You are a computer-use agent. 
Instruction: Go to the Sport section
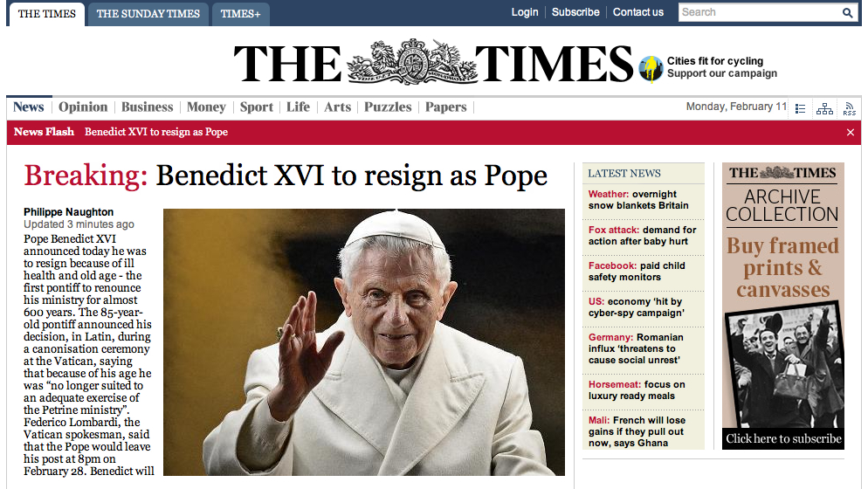[257, 107]
